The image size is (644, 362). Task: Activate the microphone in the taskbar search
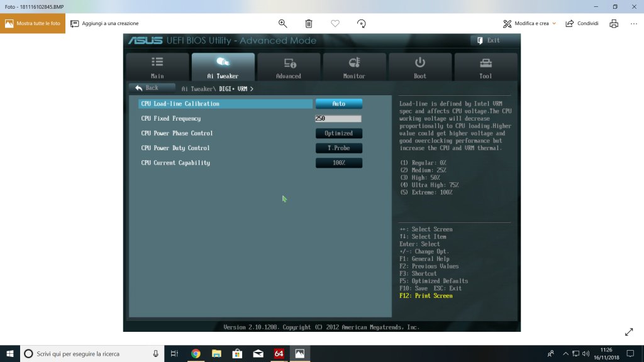tap(156, 353)
